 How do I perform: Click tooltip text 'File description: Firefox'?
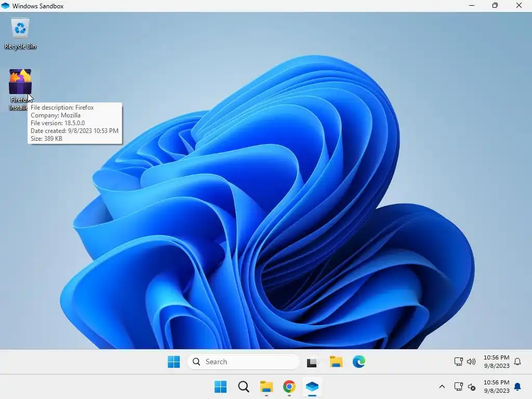point(62,107)
